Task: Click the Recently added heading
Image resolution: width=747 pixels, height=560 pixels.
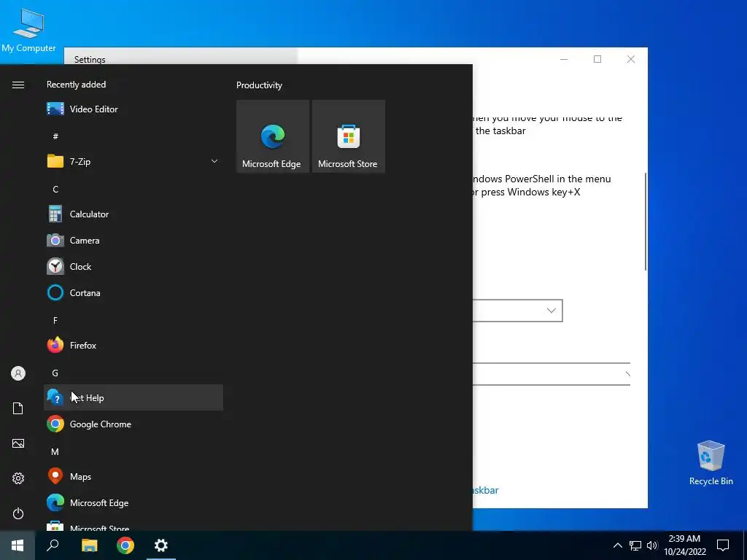Action: click(76, 85)
